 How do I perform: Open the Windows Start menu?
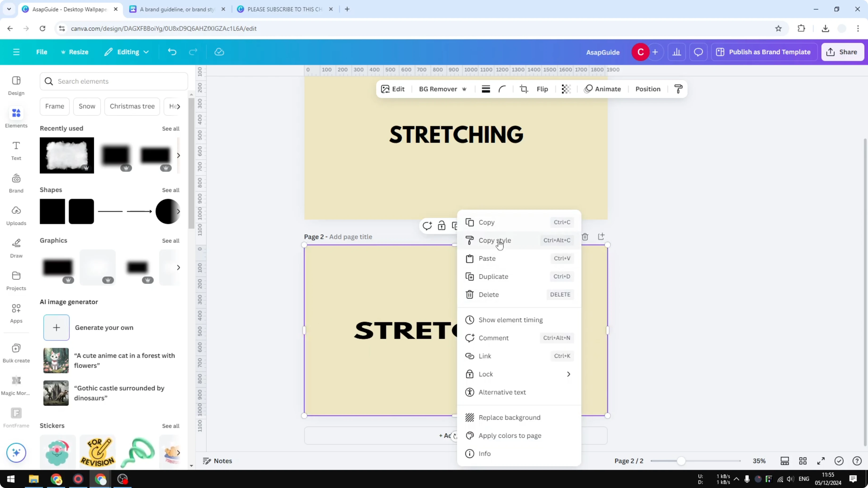pos(11,479)
